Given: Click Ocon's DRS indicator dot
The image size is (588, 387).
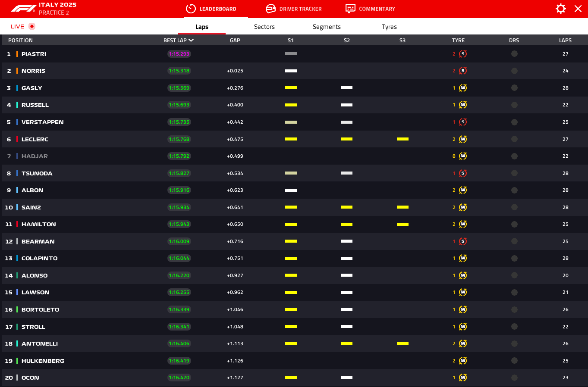Looking at the screenshot, I should click(514, 378).
